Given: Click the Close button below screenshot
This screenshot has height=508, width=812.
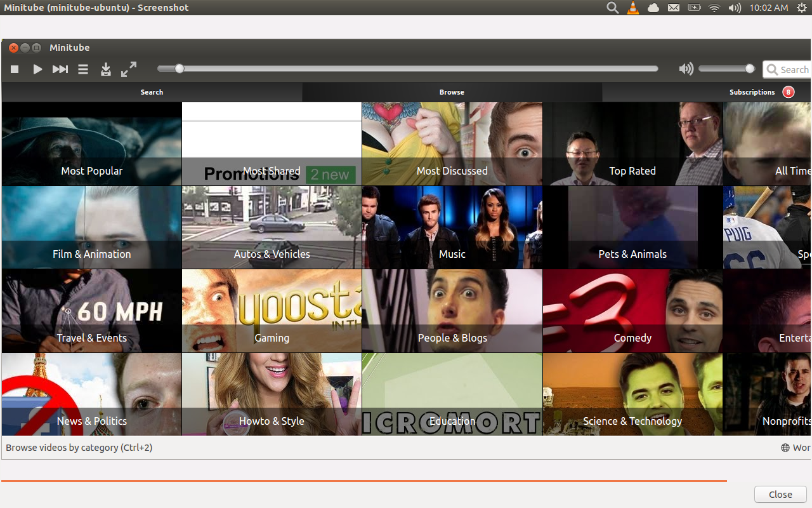Looking at the screenshot, I should click(780, 495).
